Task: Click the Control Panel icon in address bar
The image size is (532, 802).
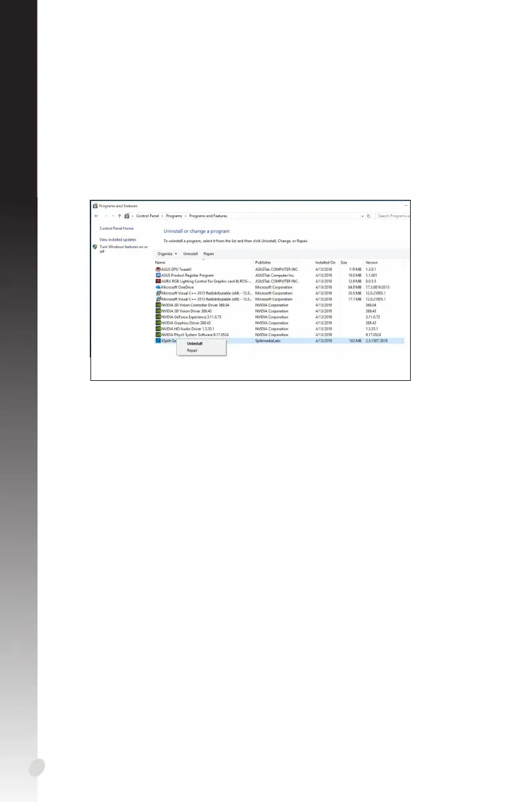Action: coord(127,216)
